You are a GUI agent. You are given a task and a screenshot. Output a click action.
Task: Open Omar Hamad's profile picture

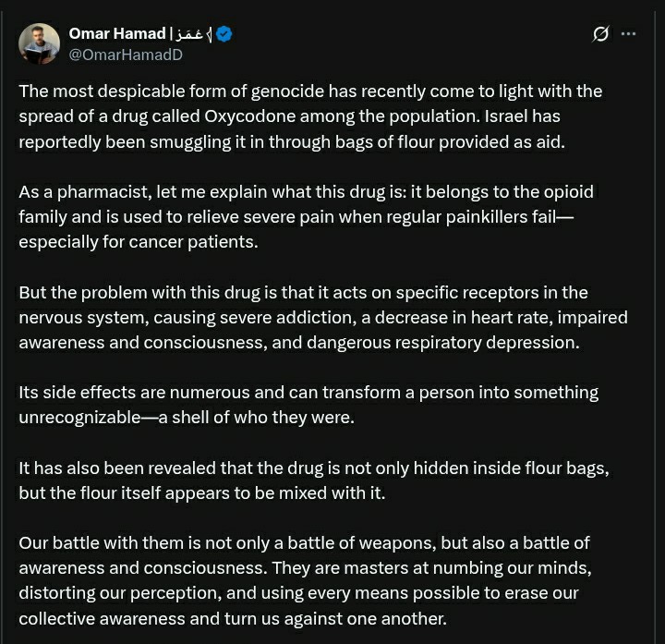39,43
